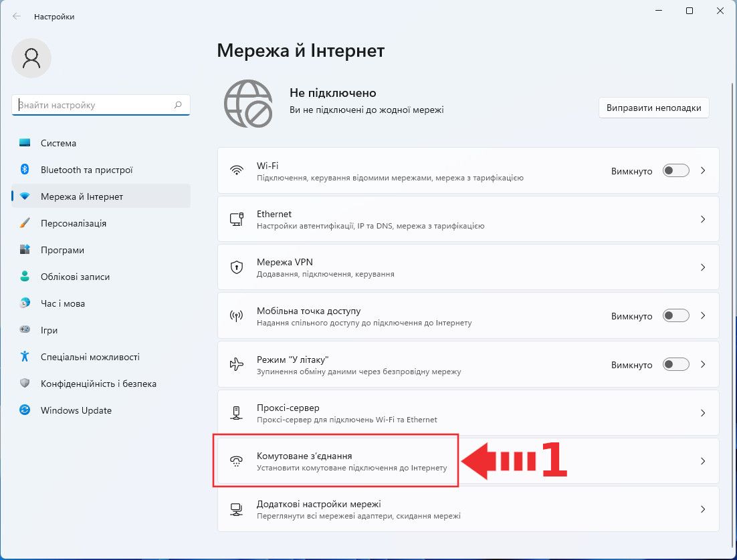Open Додаткові настройки мережі title
Image resolution: width=737 pixels, height=560 pixels.
[x=319, y=504]
